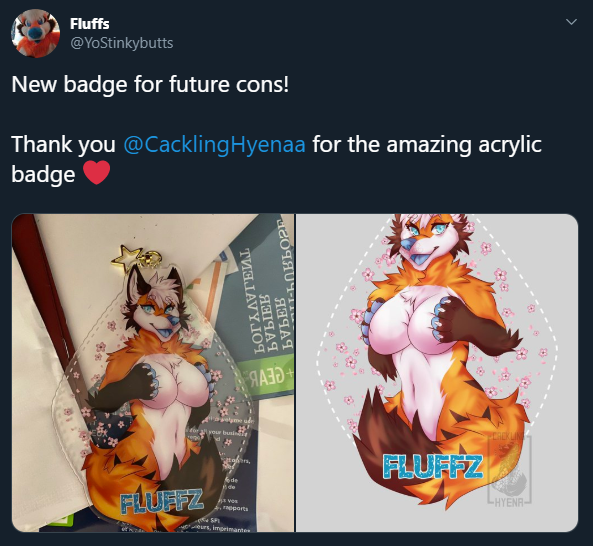Screen dimensions: 593x546
Task: Open the left acrylic badge photo
Action: tap(153, 373)
